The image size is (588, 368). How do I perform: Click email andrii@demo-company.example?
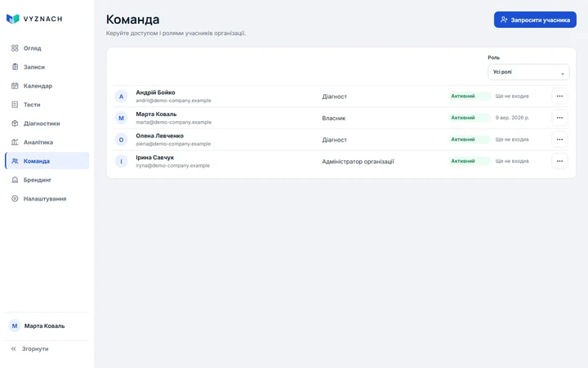click(174, 101)
